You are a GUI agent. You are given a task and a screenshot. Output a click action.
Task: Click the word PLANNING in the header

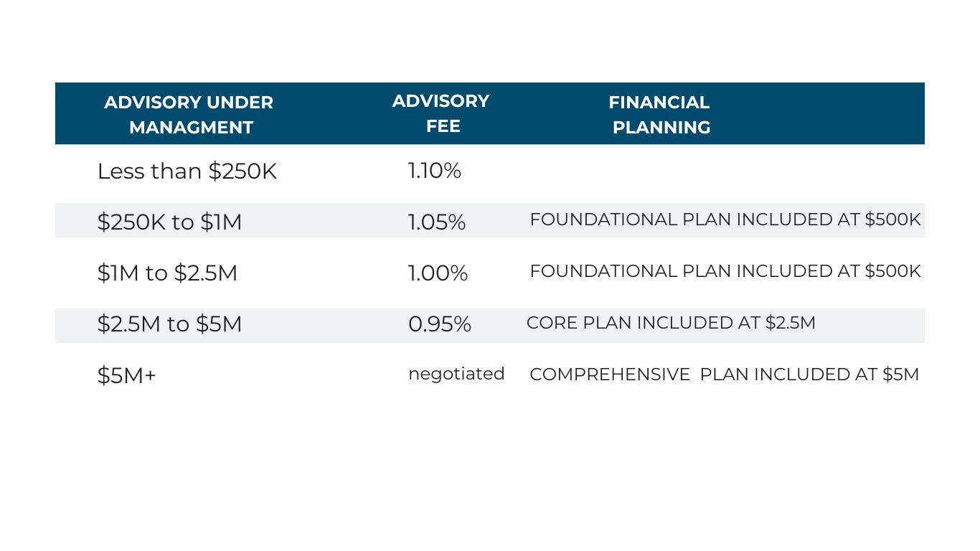(x=661, y=128)
